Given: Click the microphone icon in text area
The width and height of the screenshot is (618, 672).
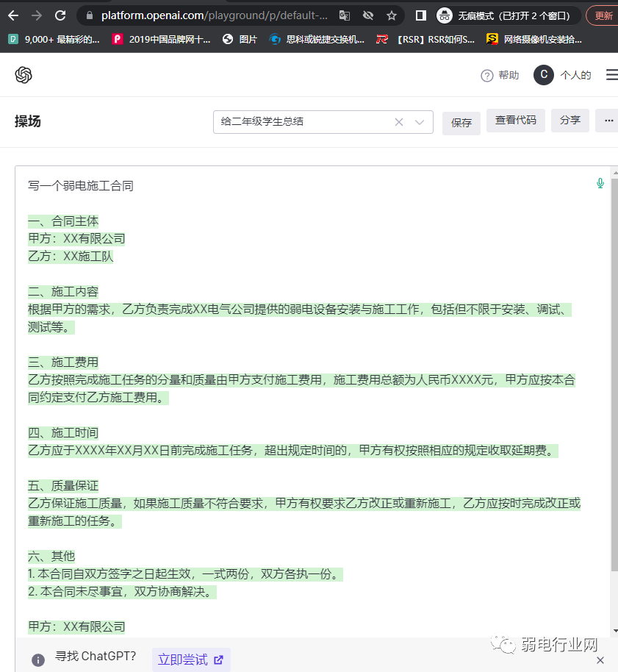Looking at the screenshot, I should [600, 183].
